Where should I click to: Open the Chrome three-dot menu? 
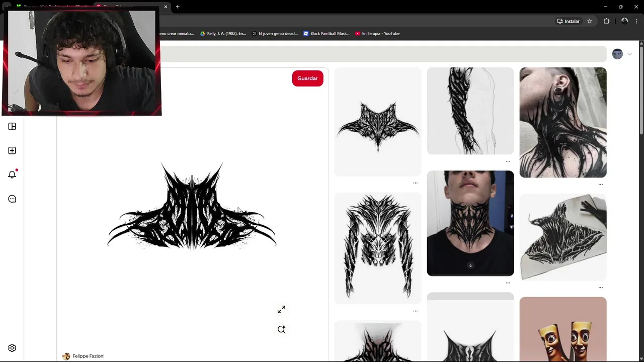tap(636, 21)
